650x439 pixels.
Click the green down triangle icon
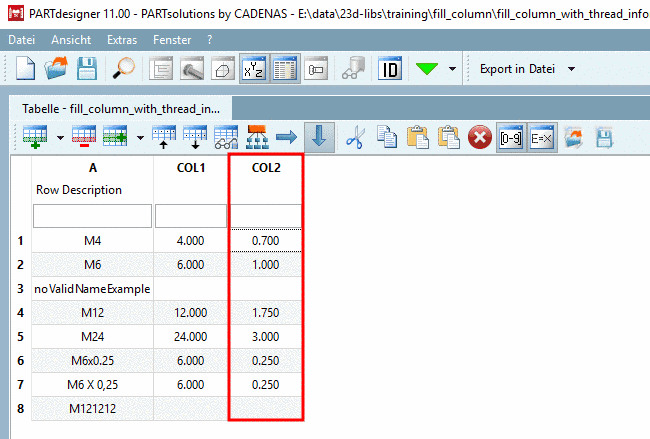pos(427,68)
